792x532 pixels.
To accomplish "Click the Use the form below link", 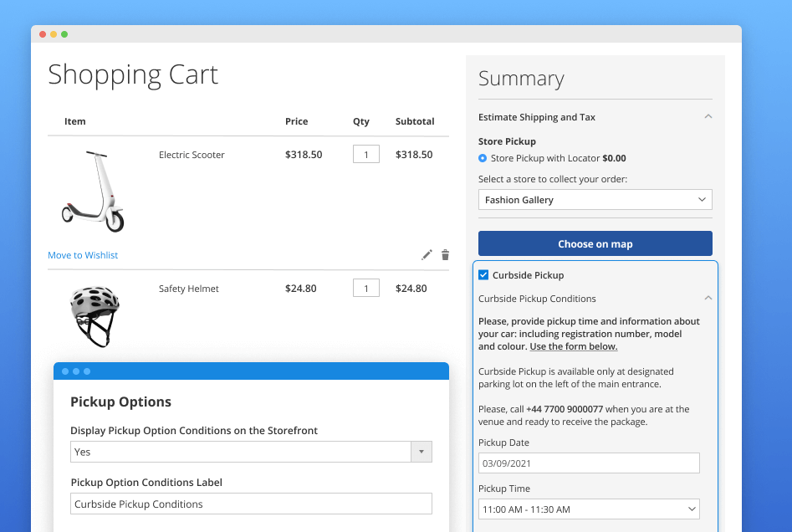I will tap(574, 345).
